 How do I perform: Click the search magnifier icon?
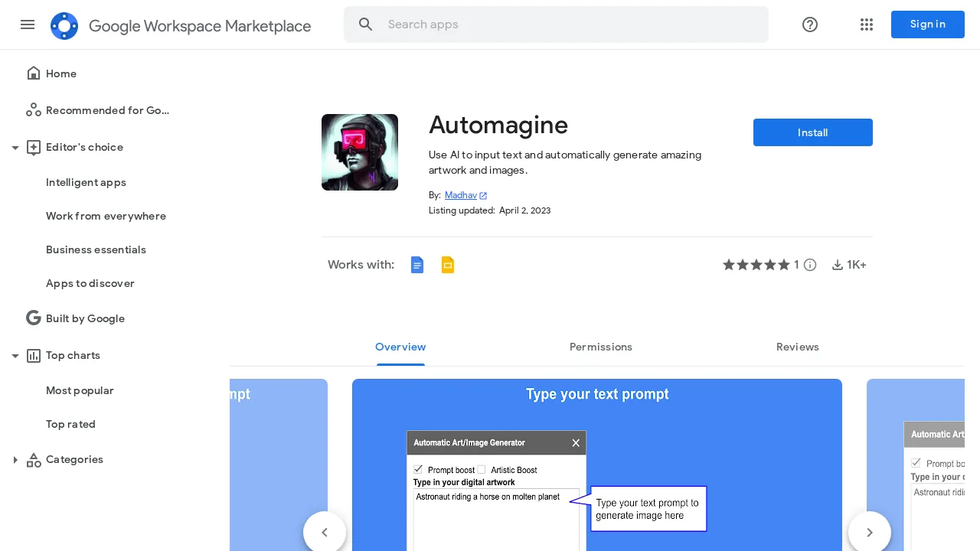[x=366, y=24]
